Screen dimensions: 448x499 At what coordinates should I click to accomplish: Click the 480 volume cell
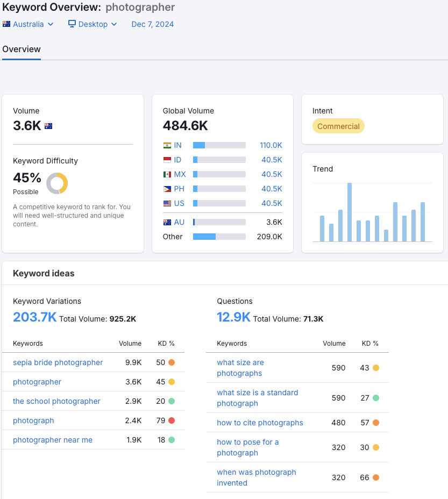[338, 423]
